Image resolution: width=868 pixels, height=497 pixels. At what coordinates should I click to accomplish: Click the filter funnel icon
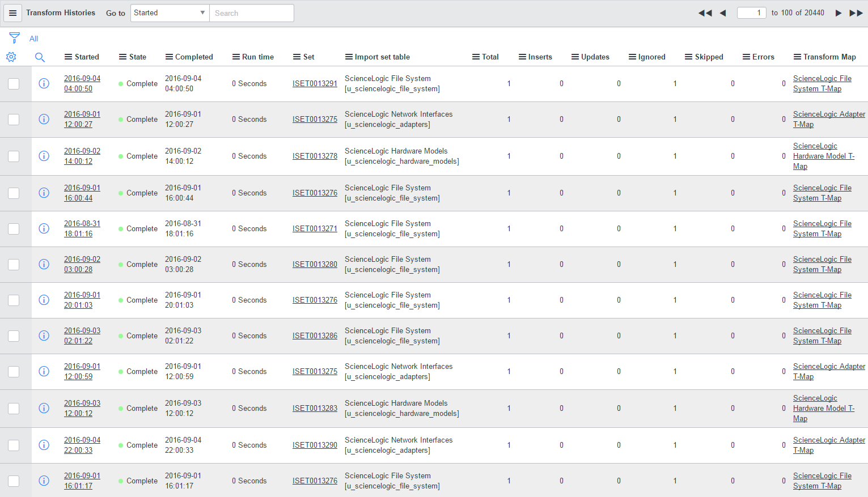tap(15, 38)
